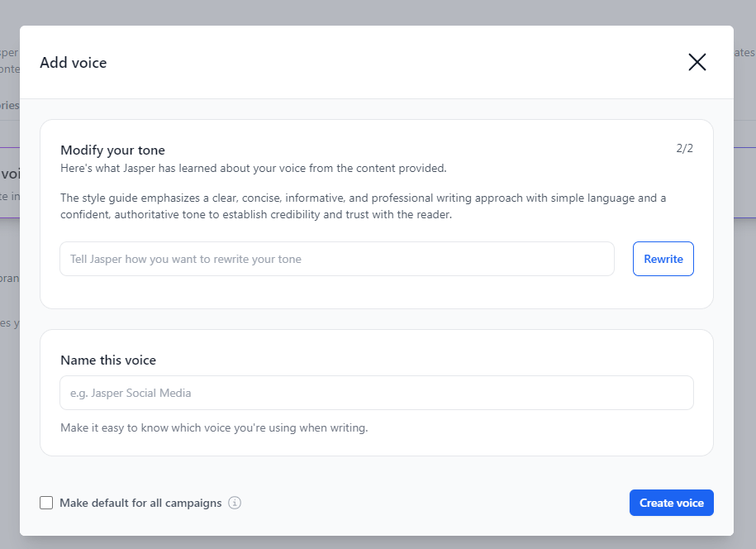The width and height of the screenshot is (756, 549).
Task: Click the Name this voice section title
Action: pos(110,360)
